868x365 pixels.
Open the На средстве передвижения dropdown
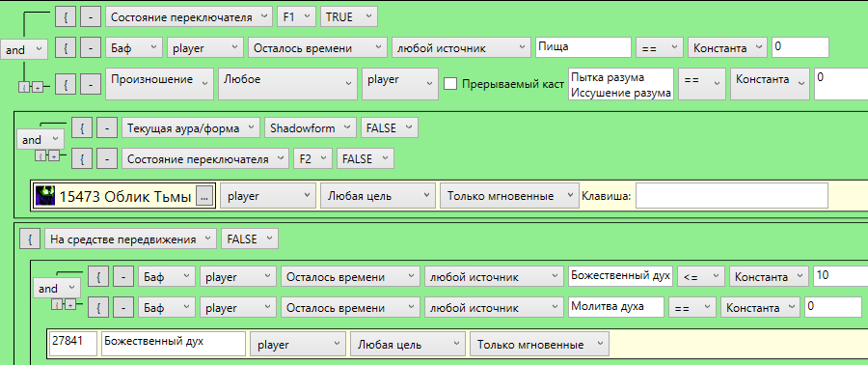(x=130, y=239)
